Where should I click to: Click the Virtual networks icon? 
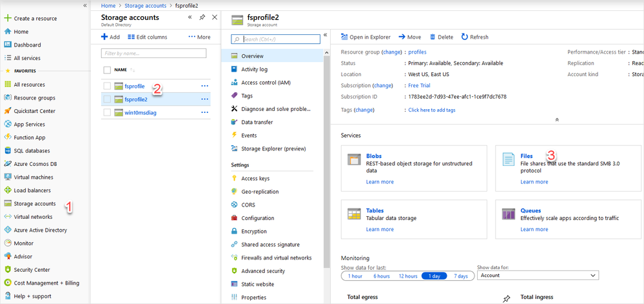click(x=7, y=217)
